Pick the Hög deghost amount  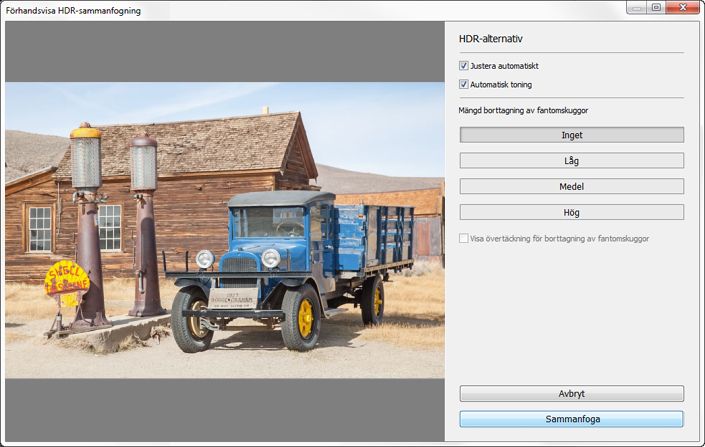[571, 212]
